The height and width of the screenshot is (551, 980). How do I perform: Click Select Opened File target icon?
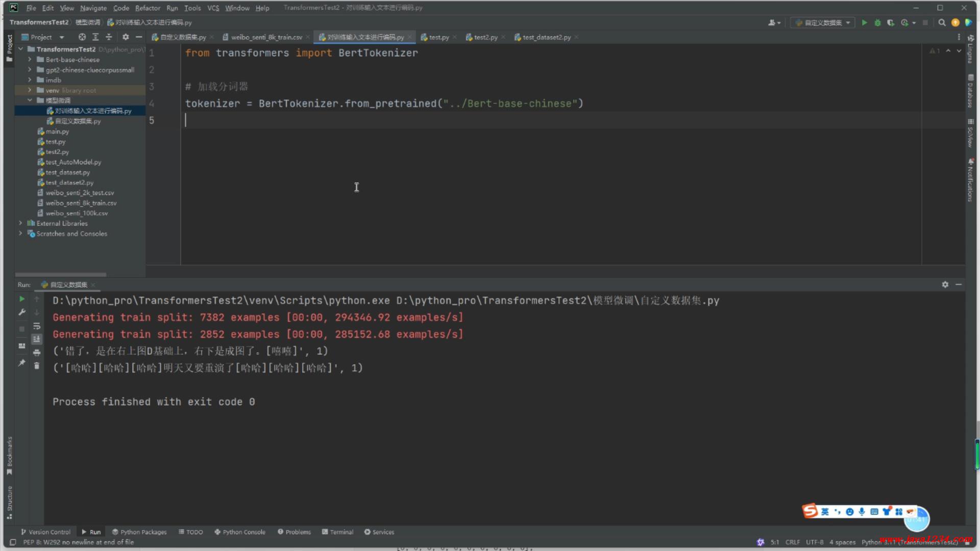pyautogui.click(x=82, y=37)
